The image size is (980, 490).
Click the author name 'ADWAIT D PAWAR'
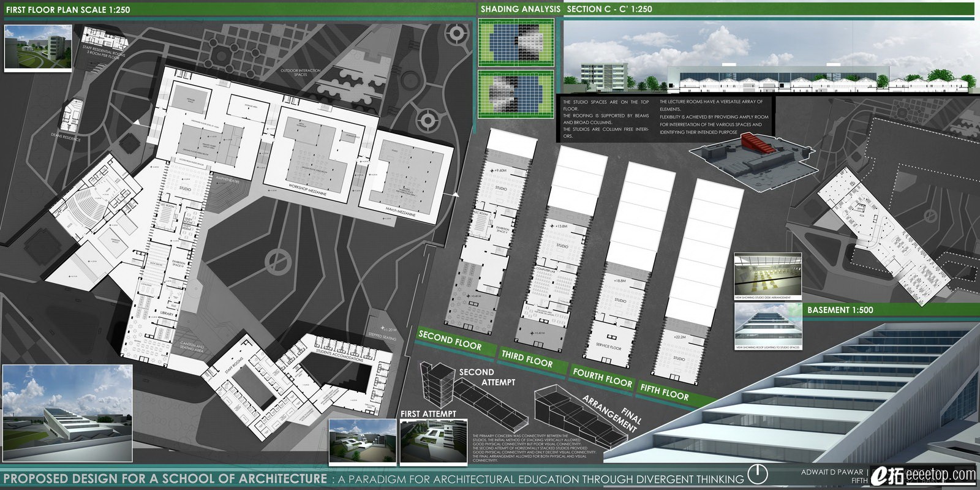coord(832,472)
